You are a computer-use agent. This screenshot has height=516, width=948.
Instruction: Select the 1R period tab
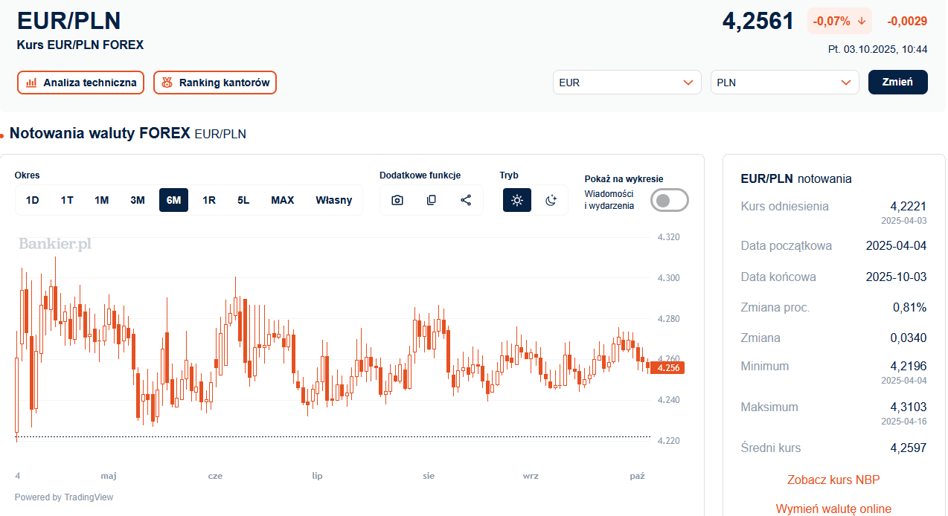click(x=209, y=200)
